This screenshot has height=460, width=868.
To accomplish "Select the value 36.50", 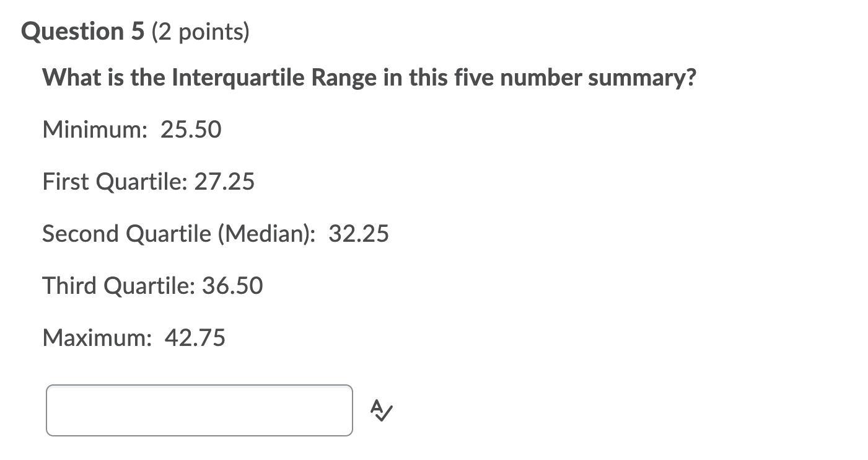I will tap(232, 286).
